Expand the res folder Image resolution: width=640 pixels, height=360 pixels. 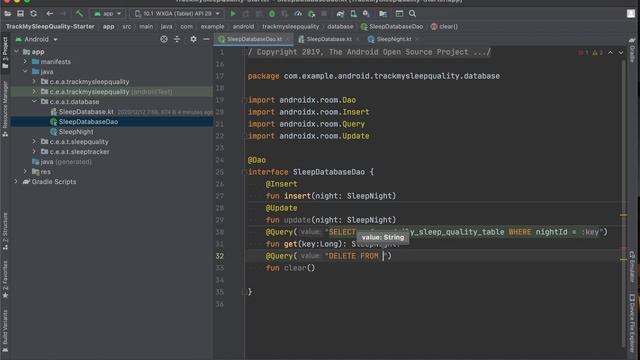(25, 171)
